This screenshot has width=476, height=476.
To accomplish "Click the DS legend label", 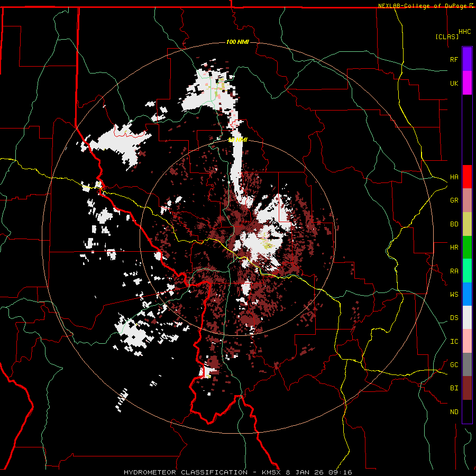I will [x=454, y=318].
